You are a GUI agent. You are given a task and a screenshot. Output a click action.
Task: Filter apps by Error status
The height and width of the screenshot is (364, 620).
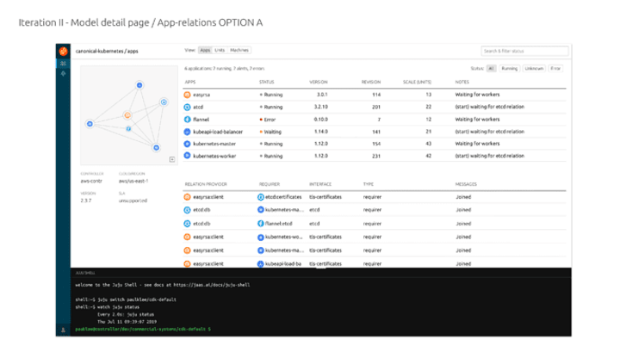point(555,68)
